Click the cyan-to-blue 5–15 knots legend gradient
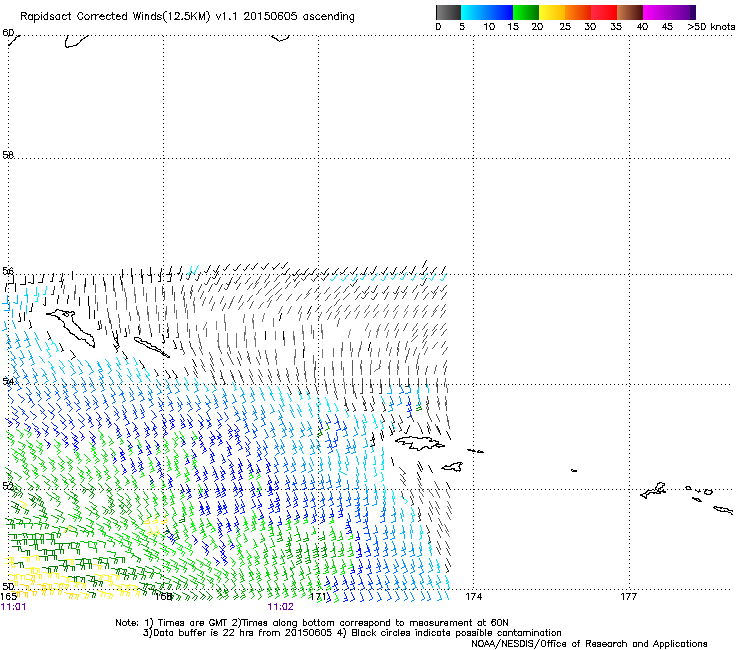 click(x=487, y=12)
